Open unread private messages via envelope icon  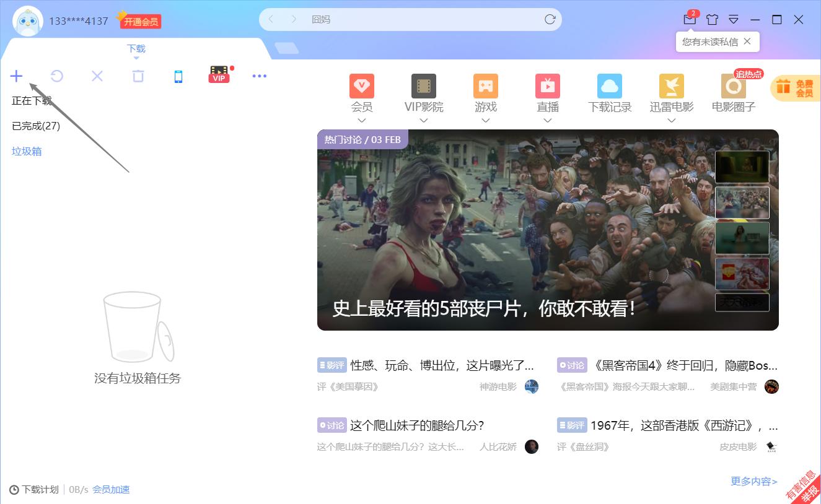[689, 19]
